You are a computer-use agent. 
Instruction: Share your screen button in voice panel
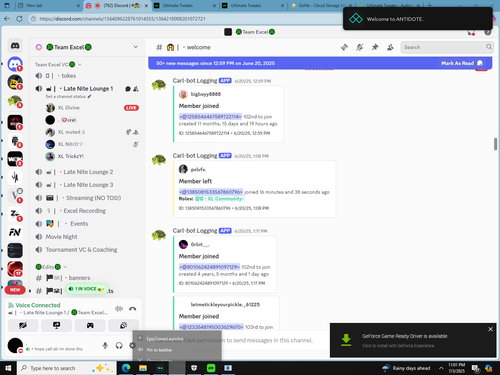click(56, 325)
